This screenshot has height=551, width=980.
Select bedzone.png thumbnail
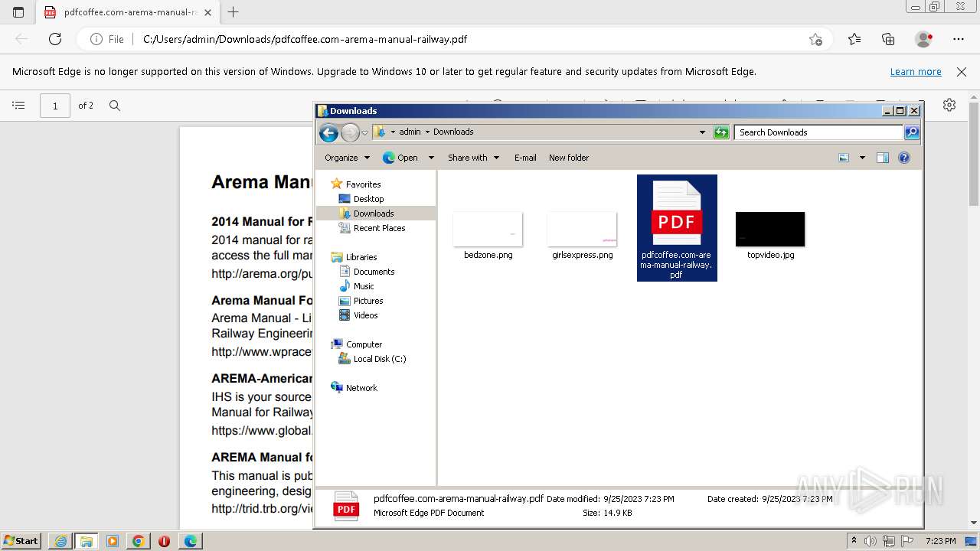[x=488, y=230]
